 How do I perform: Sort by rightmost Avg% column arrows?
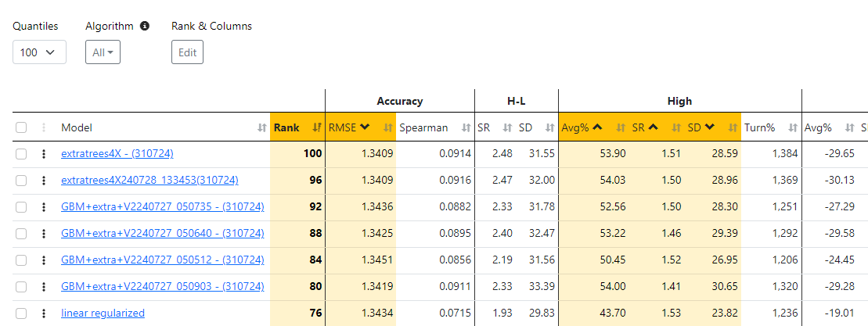point(849,127)
